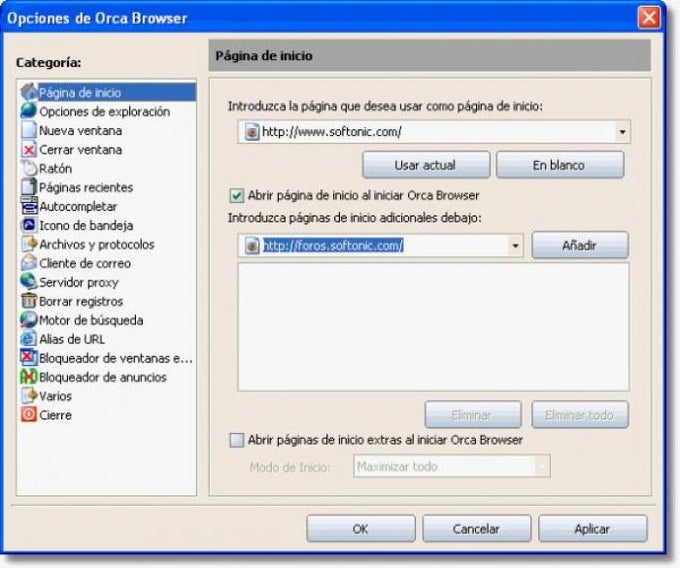This screenshot has width=680, height=568.
Task: Uncheck Abrir página de inicio al iniciar Orca Browser
Action: click(x=236, y=196)
